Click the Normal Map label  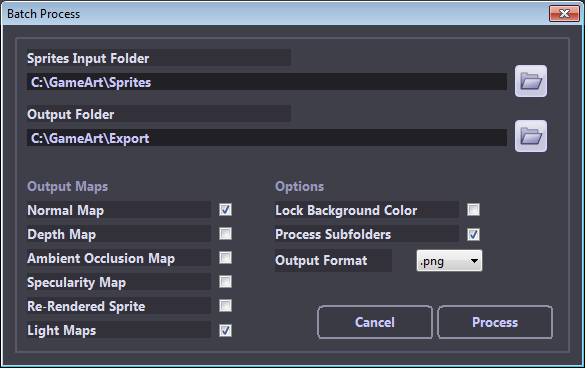[119, 210]
